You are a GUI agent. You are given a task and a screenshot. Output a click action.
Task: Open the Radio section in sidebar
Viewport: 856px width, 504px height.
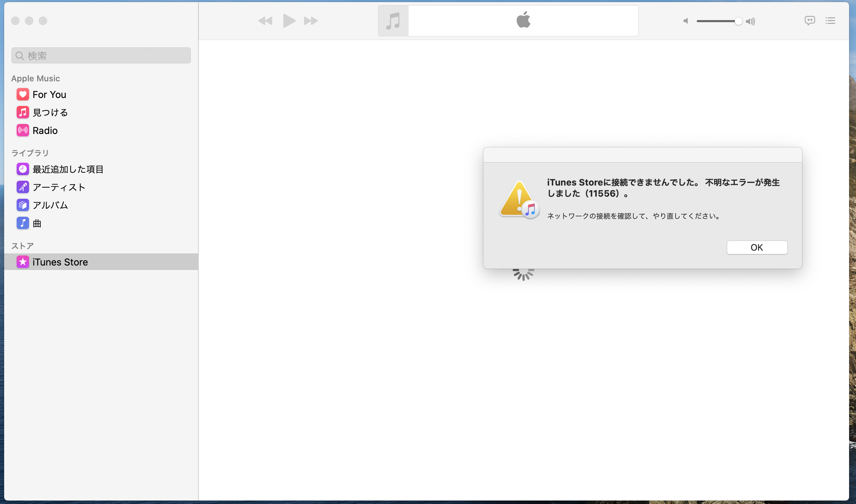45,130
